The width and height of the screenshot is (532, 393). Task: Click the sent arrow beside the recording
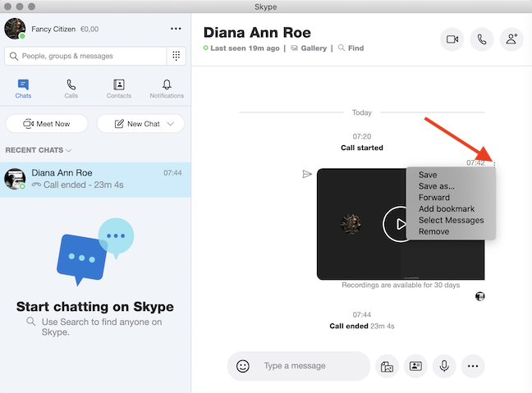click(307, 174)
